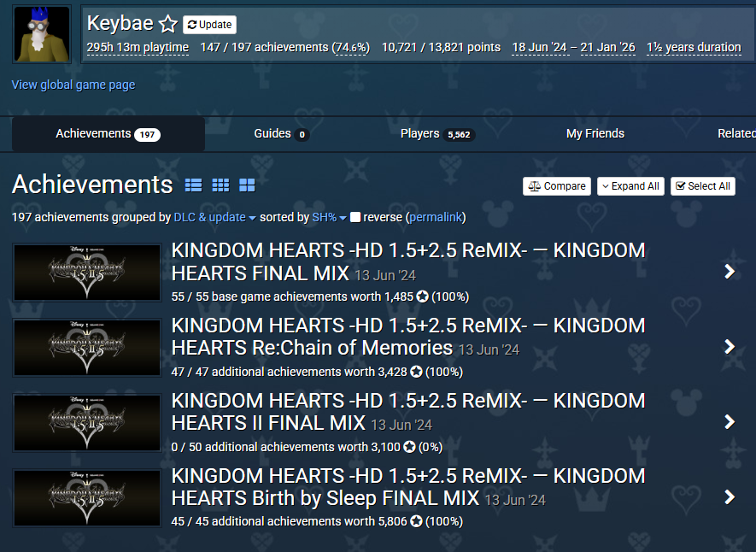The image size is (756, 552).
Task: Open the DLC & update grouping dropdown
Action: pyautogui.click(x=214, y=217)
